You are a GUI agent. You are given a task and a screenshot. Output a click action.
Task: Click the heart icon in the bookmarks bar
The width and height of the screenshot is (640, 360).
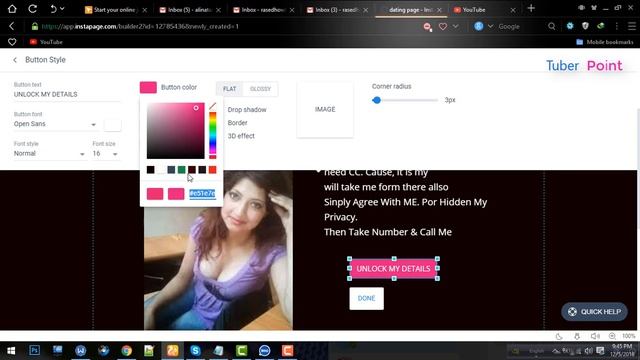tap(12, 42)
